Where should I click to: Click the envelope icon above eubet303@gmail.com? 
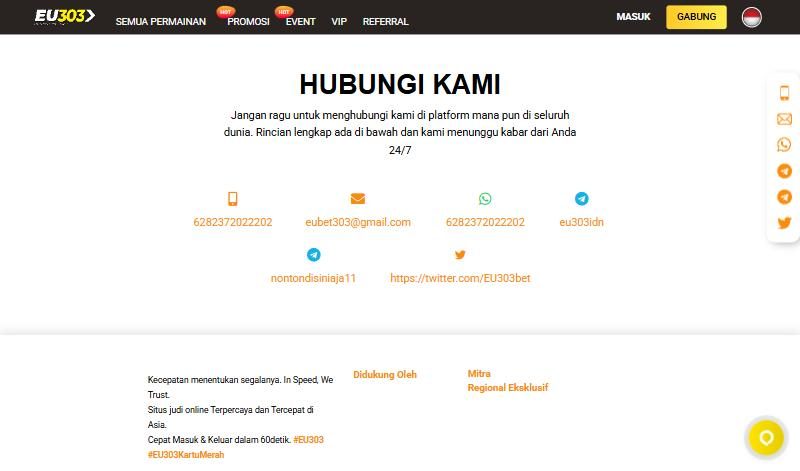(x=358, y=199)
